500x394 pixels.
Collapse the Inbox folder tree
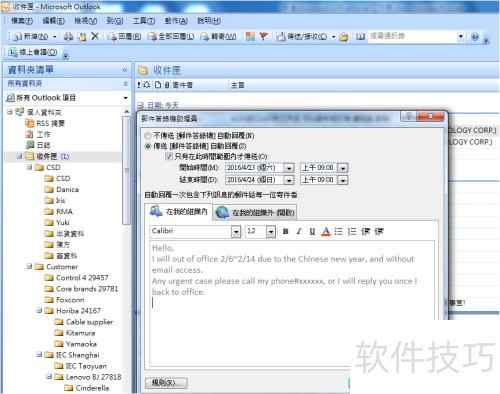tap(20, 156)
